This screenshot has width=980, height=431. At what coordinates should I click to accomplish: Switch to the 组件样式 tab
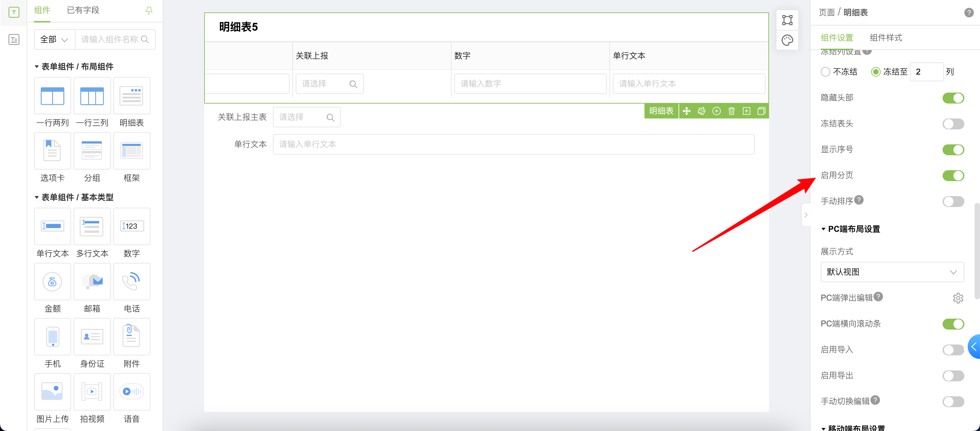pyautogui.click(x=886, y=38)
